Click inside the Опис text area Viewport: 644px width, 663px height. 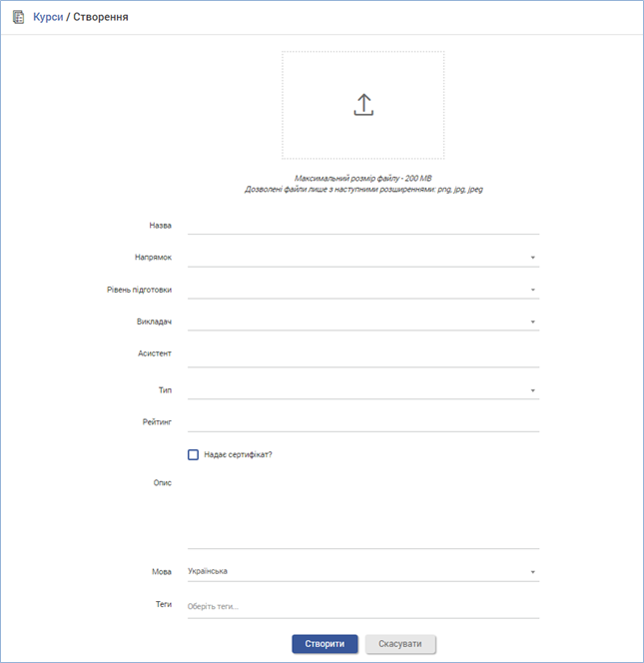tap(362, 509)
